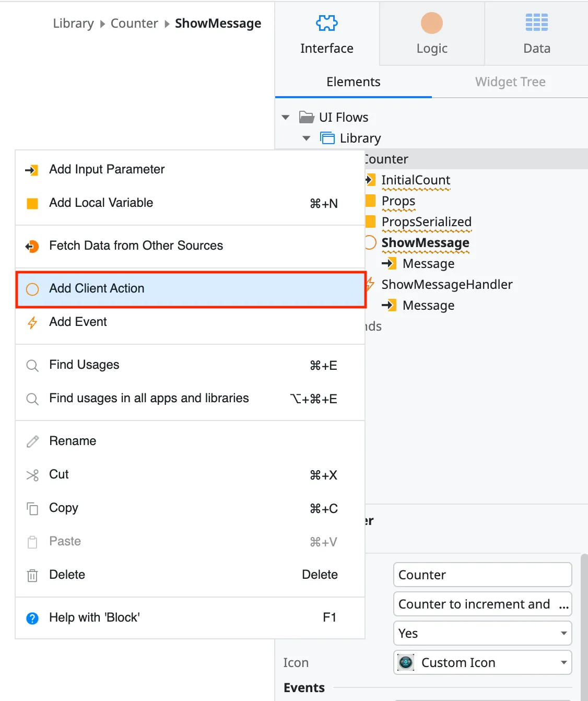
Task: Switch to the Interface view
Action: pyautogui.click(x=326, y=31)
